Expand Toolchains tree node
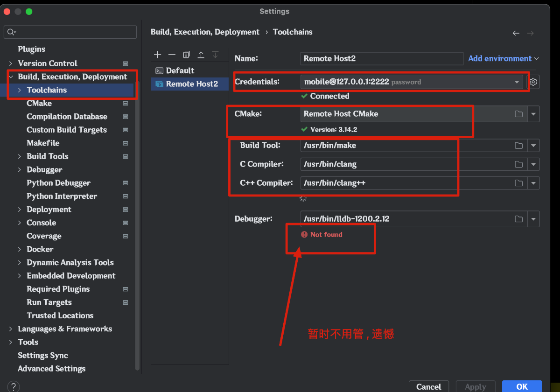The height and width of the screenshot is (392, 560). [x=20, y=90]
